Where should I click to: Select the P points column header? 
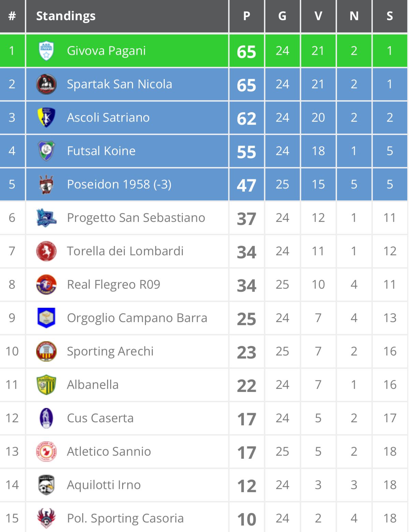pyautogui.click(x=247, y=16)
